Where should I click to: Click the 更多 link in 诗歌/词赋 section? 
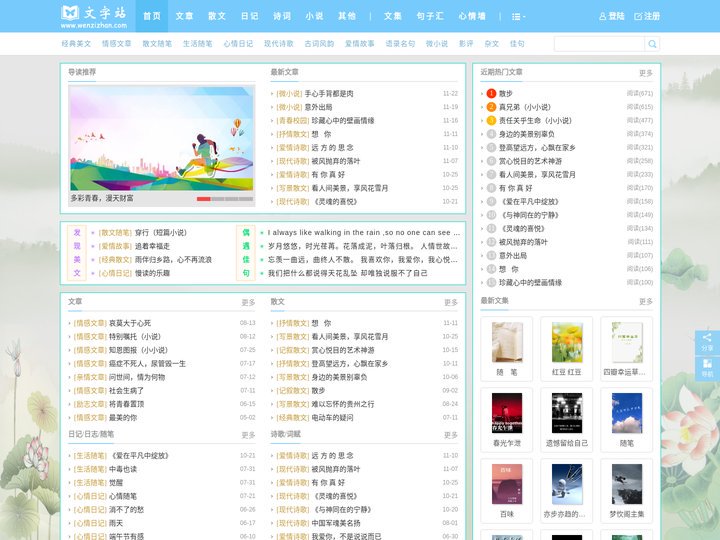pos(451,435)
